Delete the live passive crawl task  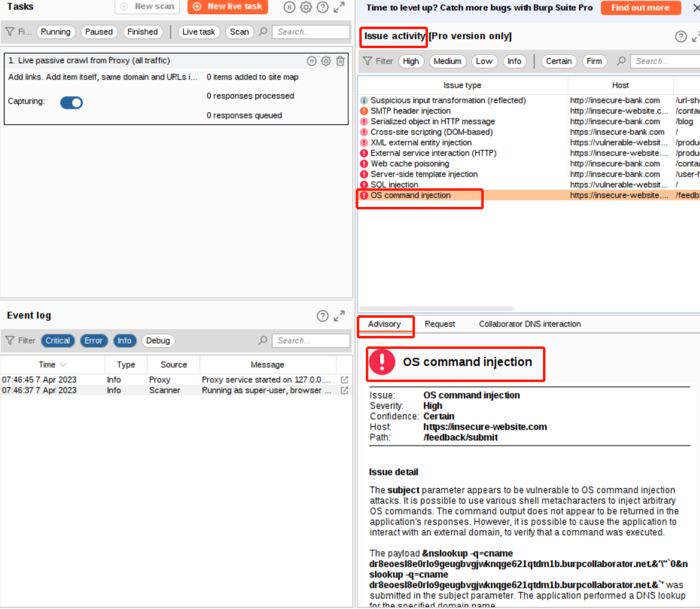[x=340, y=61]
